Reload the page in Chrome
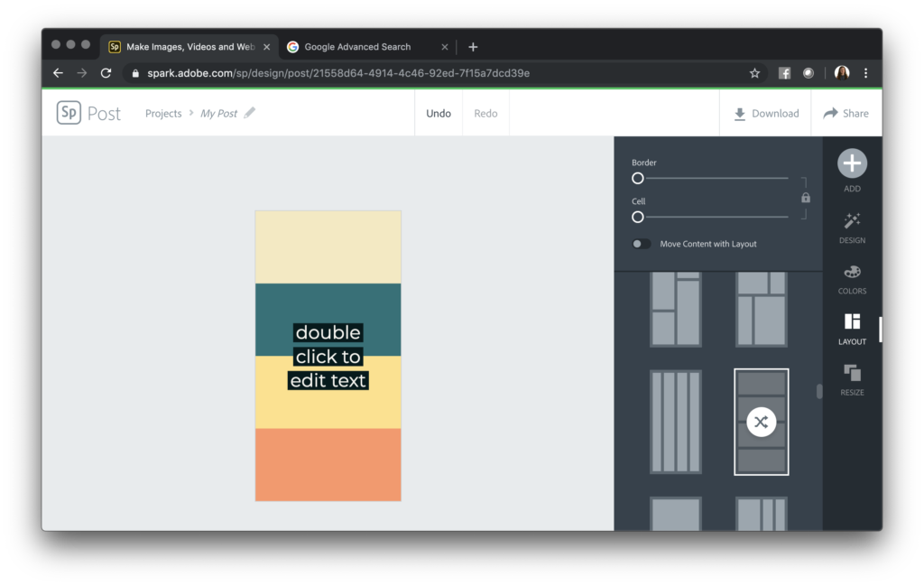The image size is (924, 586). point(106,73)
